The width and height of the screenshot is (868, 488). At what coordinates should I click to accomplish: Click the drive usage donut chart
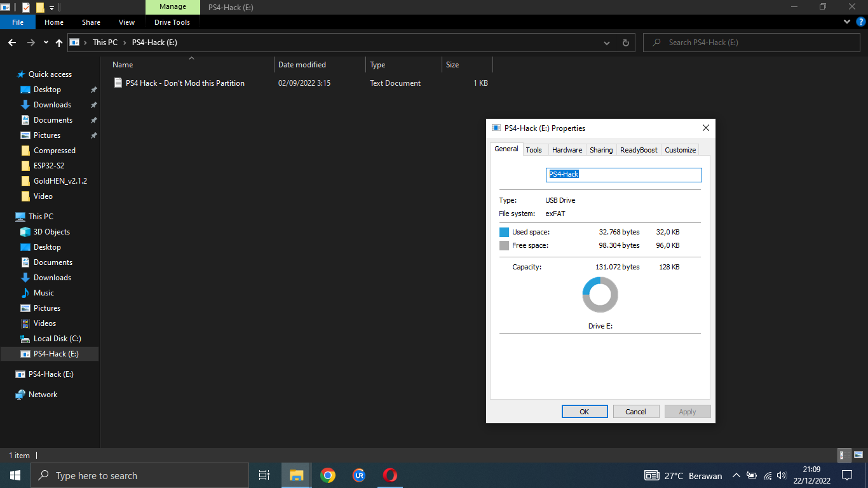600,294
